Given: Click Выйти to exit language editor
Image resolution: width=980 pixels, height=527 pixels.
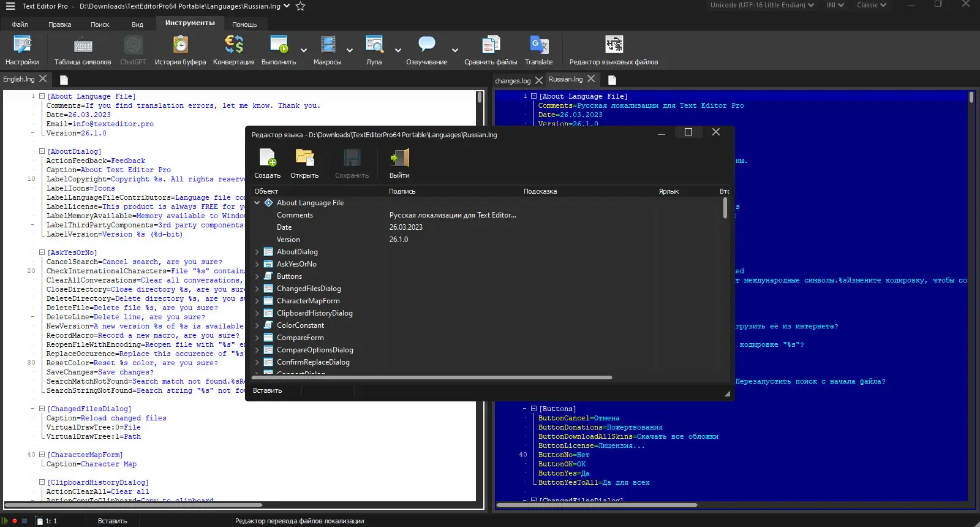Looking at the screenshot, I should tap(399, 164).
